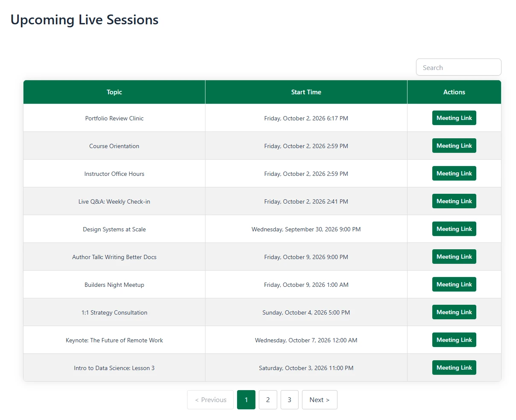516x420 pixels.
Task: Open Meeting Link for Instructor Office Hours
Action: [454, 173]
